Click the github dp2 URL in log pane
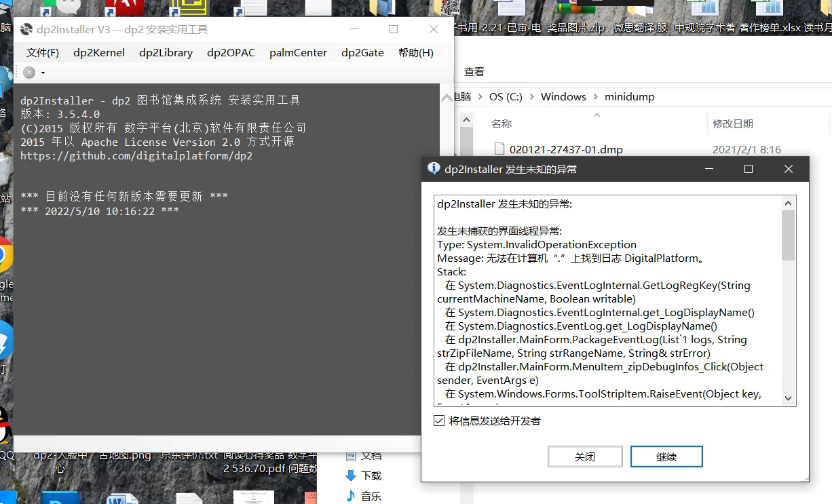The image size is (832, 504). (x=136, y=155)
